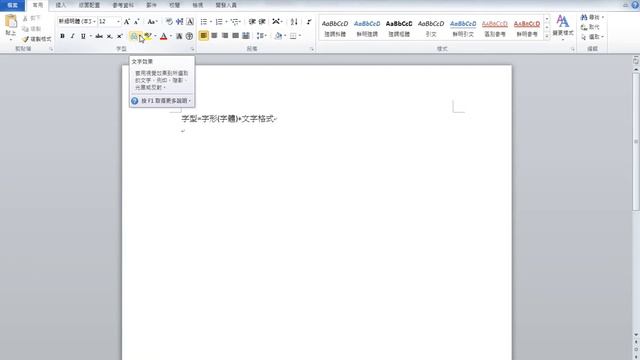Viewport: 640px width, 360px height.
Task: Click the Shrink Font button
Action: (x=136, y=22)
